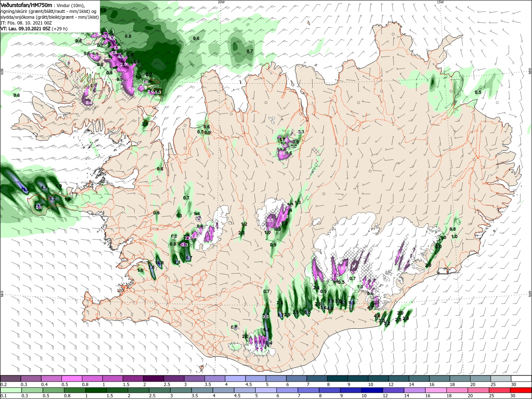532x399 pixels.
Task: Pick the darkest green swatch starting at 1, lower row
Action: tap(95, 390)
